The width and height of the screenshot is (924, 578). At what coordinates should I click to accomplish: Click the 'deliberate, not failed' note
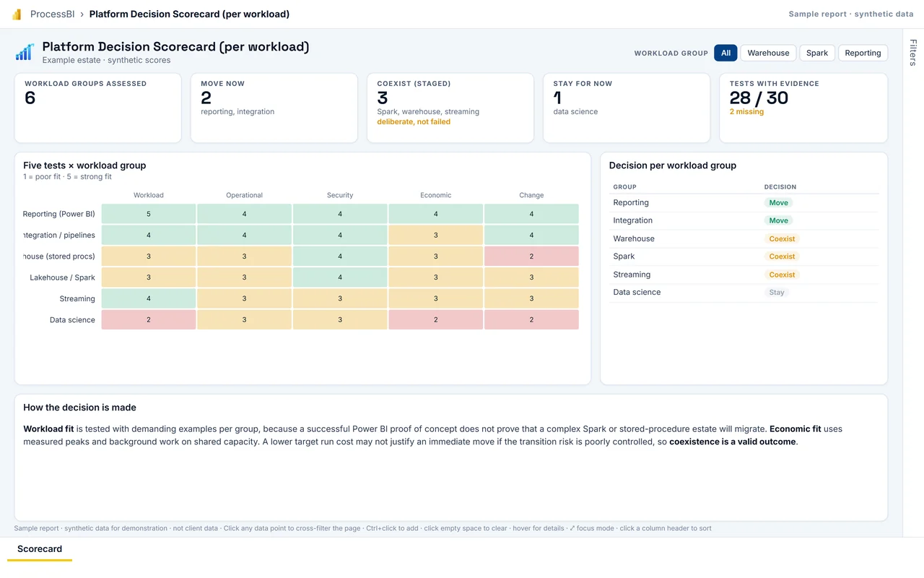(414, 122)
